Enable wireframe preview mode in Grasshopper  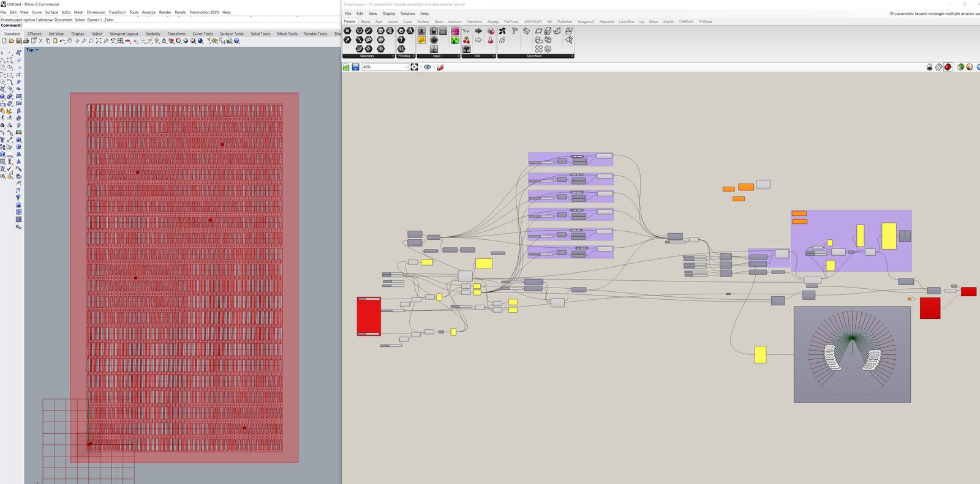click(x=938, y=67)
